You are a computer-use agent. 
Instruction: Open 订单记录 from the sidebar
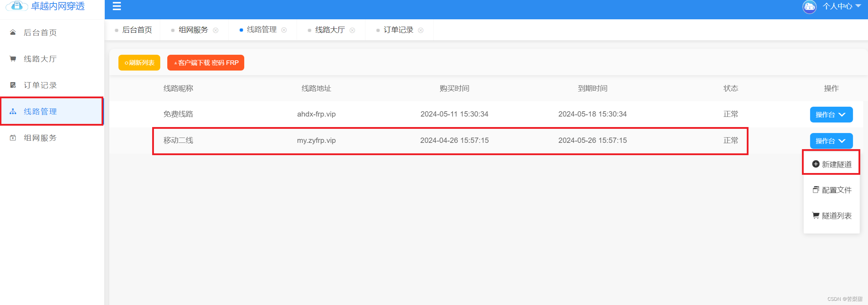[52, 85]
